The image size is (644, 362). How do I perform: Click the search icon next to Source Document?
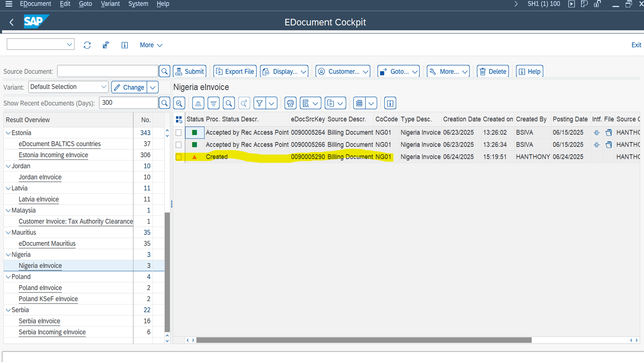[x=165, y=72]
